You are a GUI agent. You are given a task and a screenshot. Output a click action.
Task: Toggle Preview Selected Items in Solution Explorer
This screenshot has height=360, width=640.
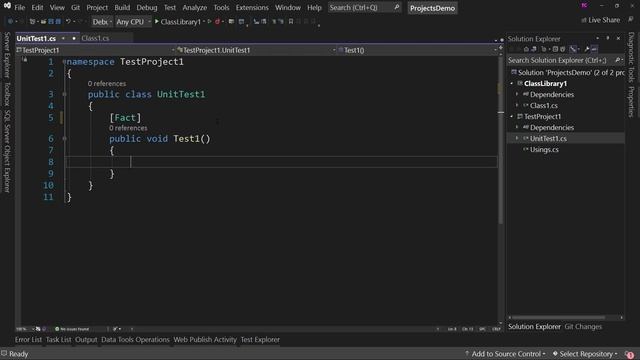(x=594, y=49)
